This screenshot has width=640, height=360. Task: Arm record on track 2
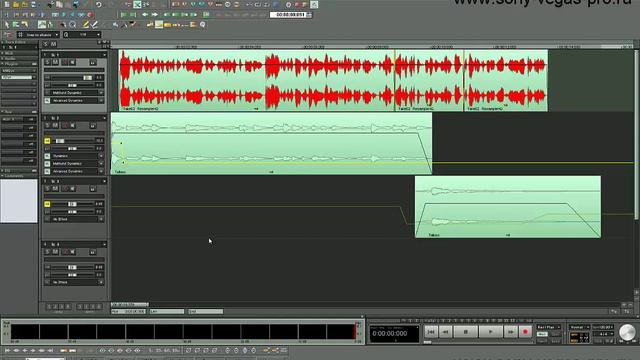[x=64, y=126]
